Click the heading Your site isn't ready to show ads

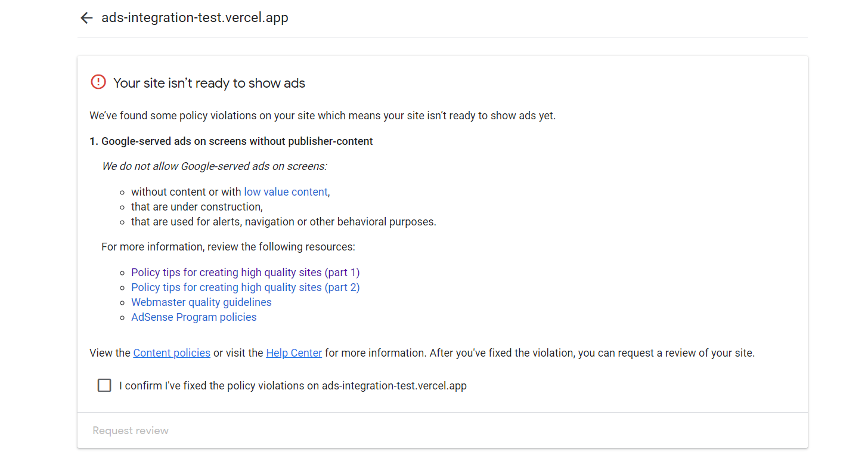[209, 83]
